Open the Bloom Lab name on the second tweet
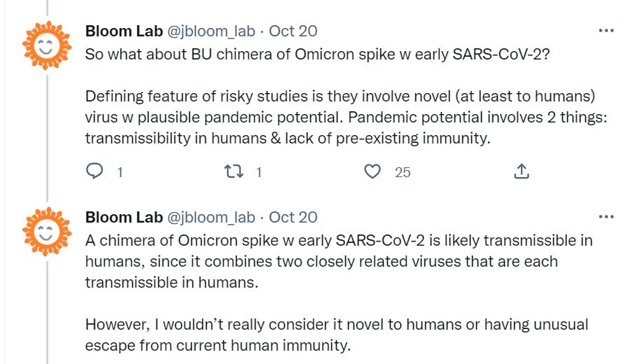 tap(124, 217)
